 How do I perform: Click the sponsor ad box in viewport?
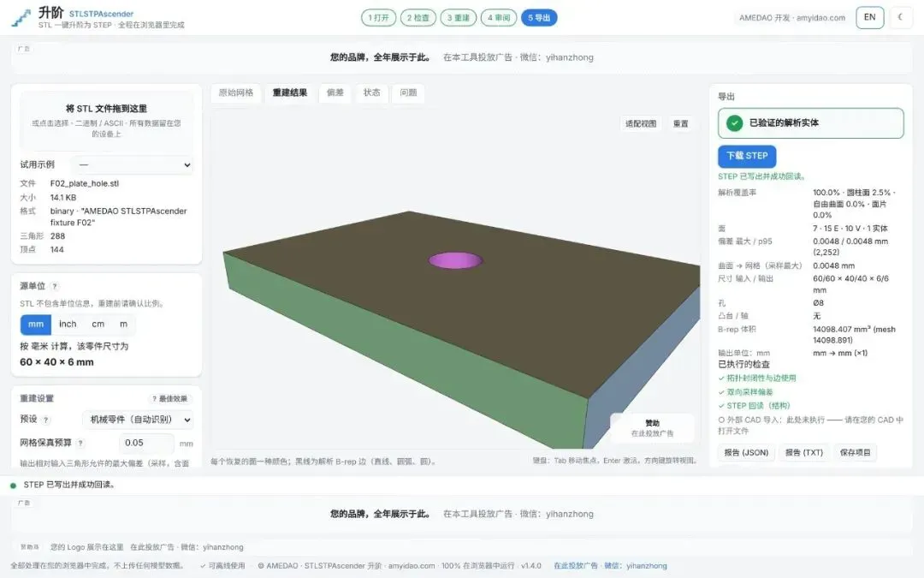tap(652, 427)
